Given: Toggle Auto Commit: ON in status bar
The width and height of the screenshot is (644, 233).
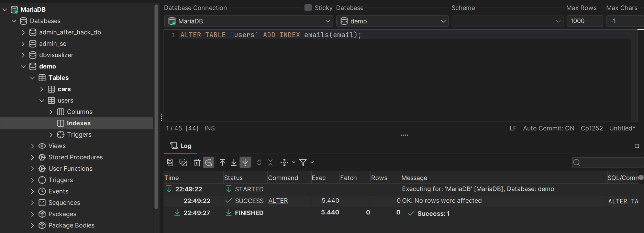Looking at the screenshot, I should coord(548,128).
